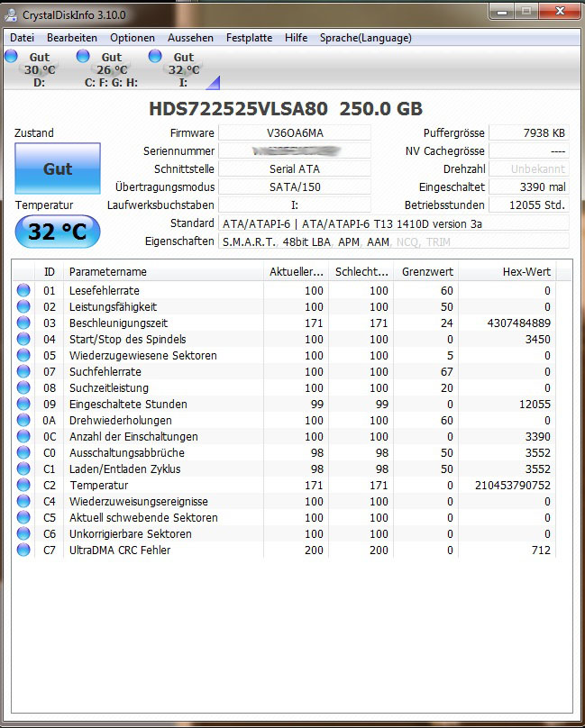The width and height of the screenshot is (585, 728).
Task: Click status orb of Lesefehlerrate row
Action: [23, 290]
